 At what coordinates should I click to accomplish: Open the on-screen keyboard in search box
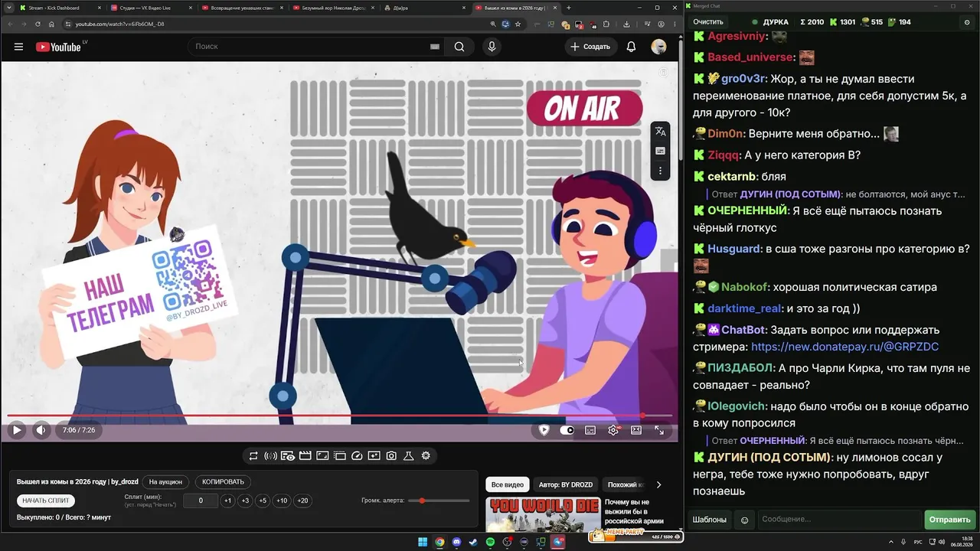click(435, 47)
